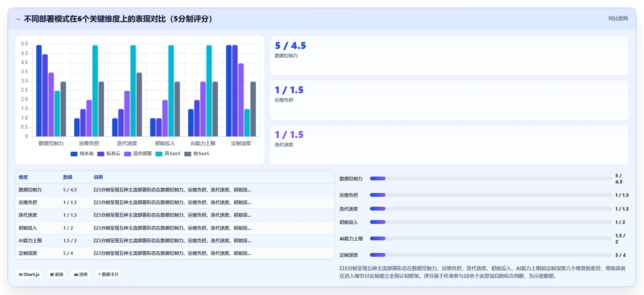
Task: Open the 迭代速度 1 / 1.5 card
Action: pyautogui.click(x=449, y=145)
